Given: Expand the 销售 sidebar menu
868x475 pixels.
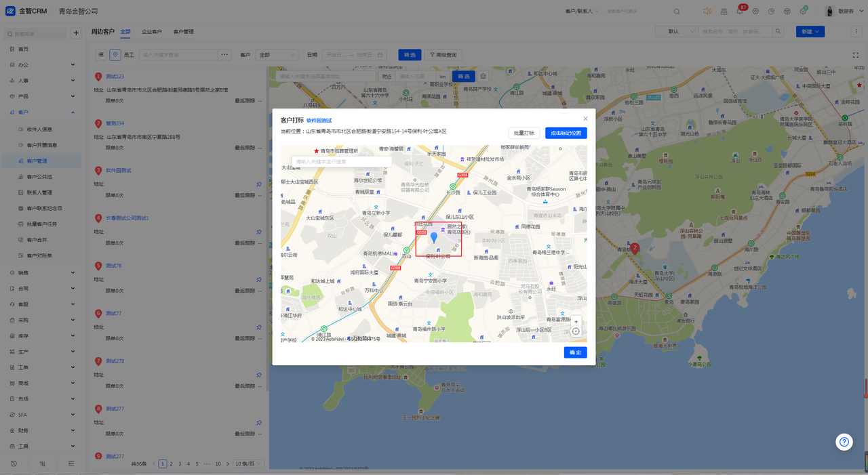Looking at the screenshot, I should click(x=42, y=272).
